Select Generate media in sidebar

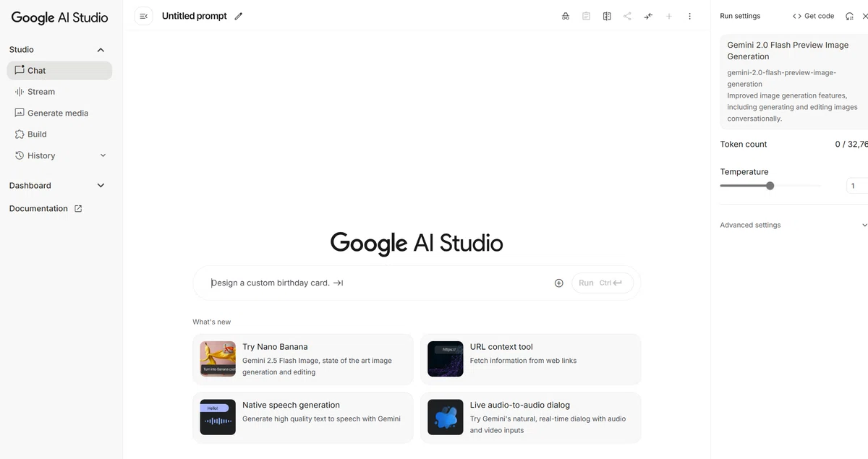pyautogui.click(x=59, y=113)
